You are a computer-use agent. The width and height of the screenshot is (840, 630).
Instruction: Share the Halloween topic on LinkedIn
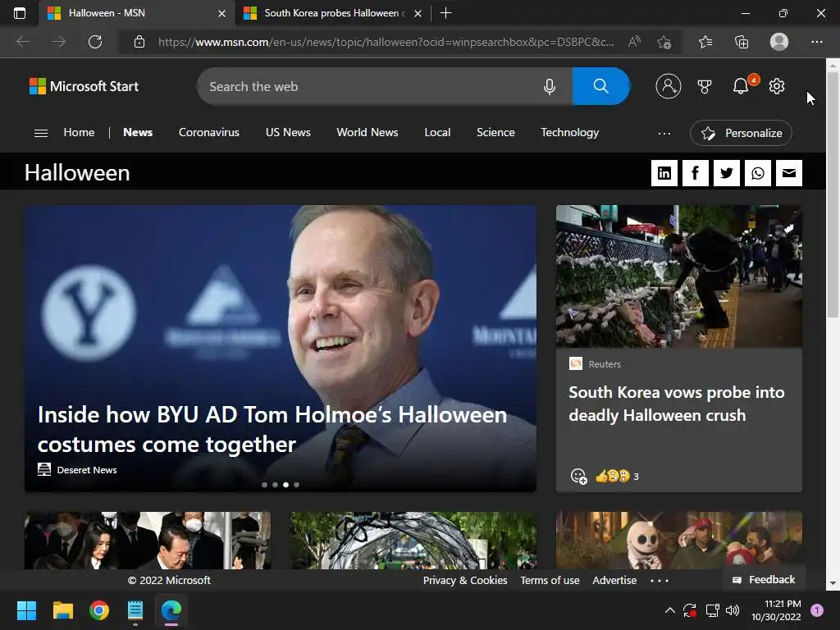pos(664,173)
